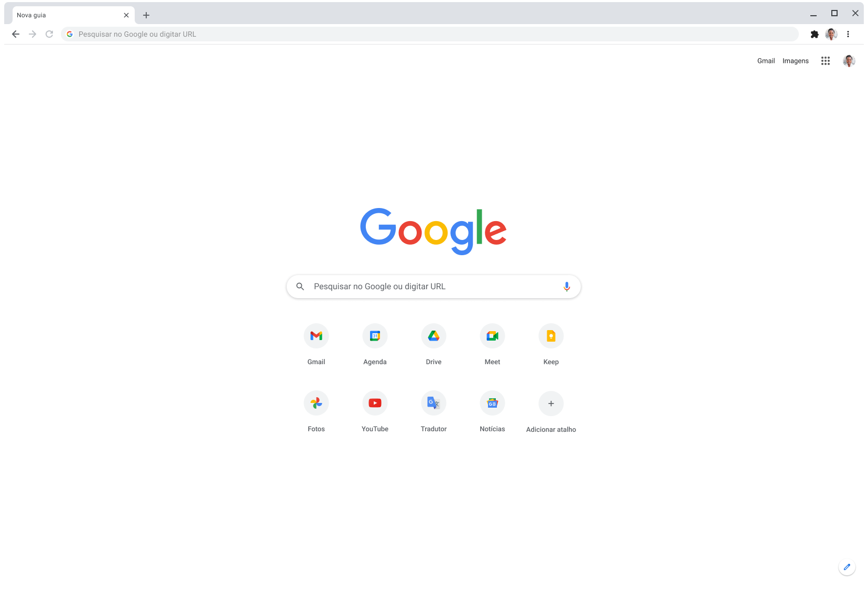
Task: Open Chrome three-dot menu
Action: (x=848, y=34)
